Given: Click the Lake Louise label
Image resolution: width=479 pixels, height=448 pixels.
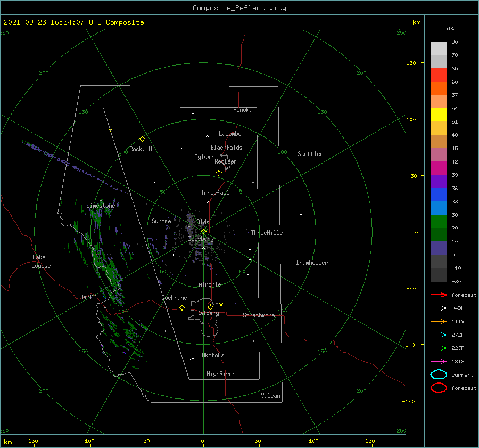Looking at the screenshot, I should (x=41, y=262).
